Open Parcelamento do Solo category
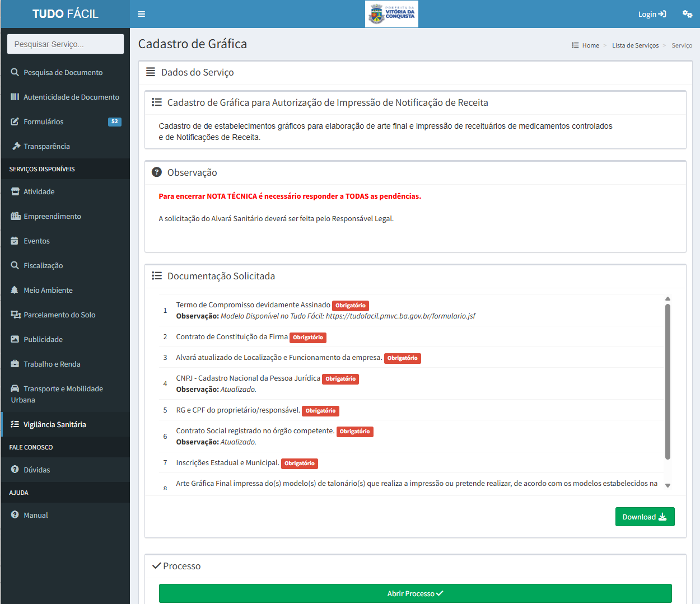 (x=59, y=315)
